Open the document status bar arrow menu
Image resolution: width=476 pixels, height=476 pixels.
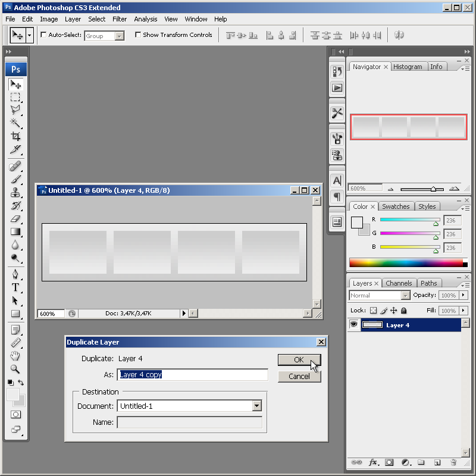click(184, 313)
